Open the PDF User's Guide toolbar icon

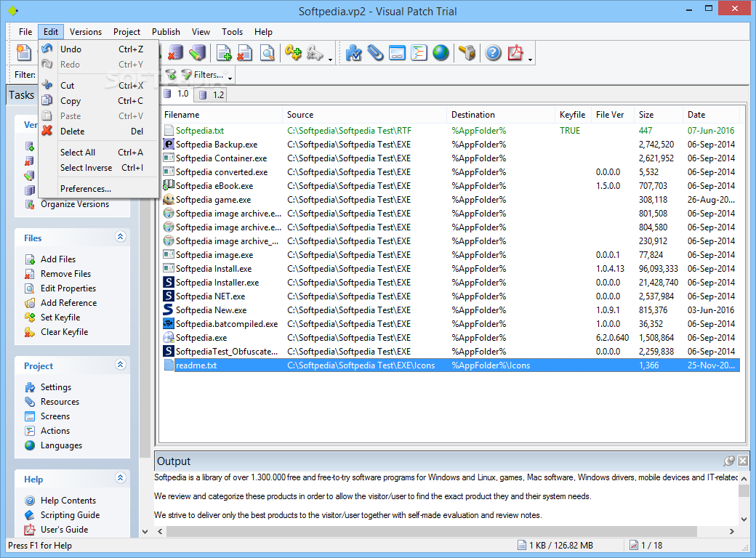(515, 52)
